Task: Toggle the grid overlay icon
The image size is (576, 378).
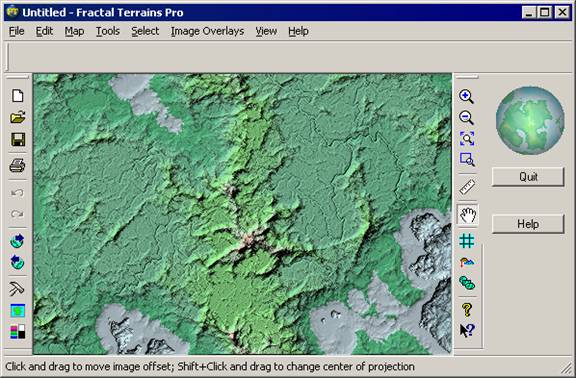Action: (467, 241)
